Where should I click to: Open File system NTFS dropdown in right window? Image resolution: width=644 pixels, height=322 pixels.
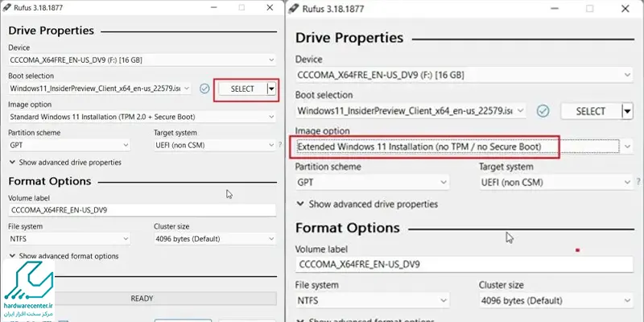[372, 300]
